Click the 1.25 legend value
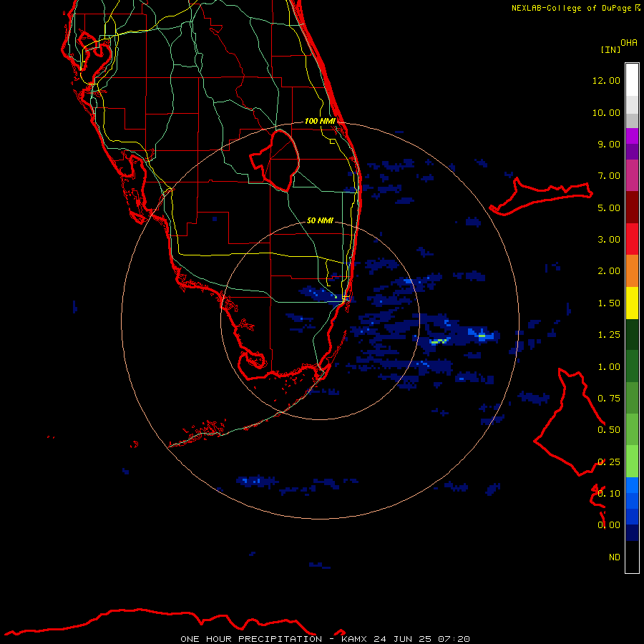Viewport: 644px width, 644px height. pos(609,335)
